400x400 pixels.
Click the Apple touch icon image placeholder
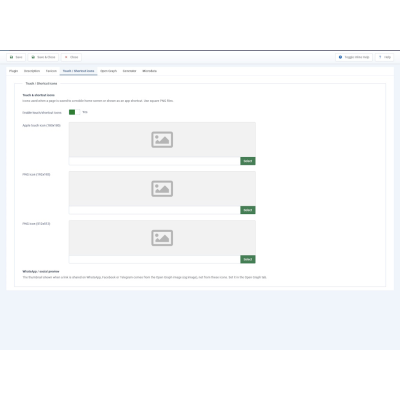point(162,140)
